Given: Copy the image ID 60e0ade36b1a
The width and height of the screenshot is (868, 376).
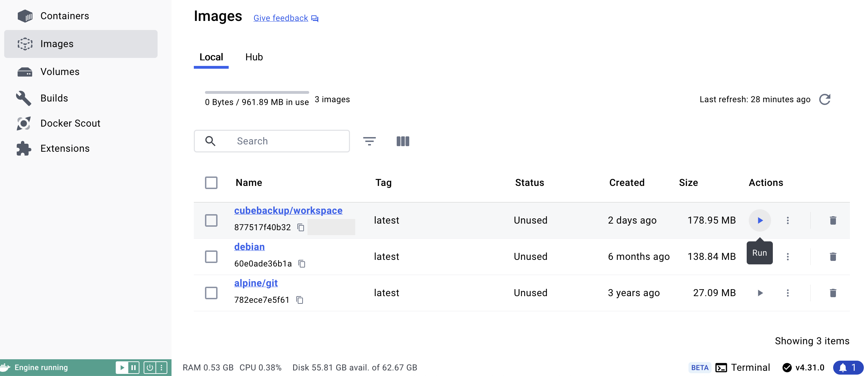Looking at the screenshot, I should point(302,264).
